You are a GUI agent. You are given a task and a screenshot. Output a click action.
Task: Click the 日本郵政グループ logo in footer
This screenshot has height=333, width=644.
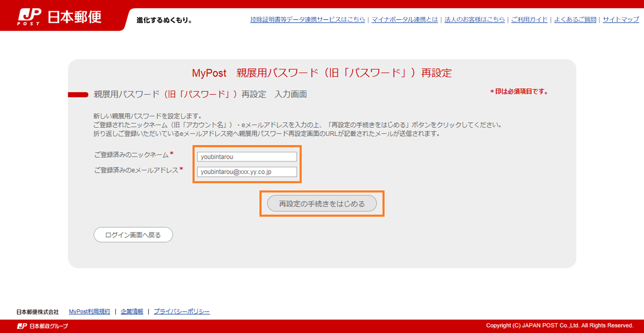42,325
